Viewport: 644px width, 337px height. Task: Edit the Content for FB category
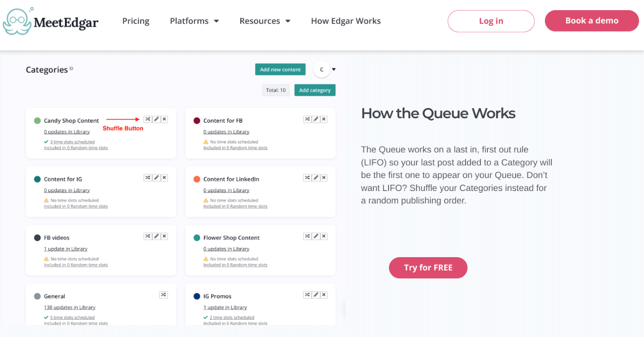pyautogui.click(x=315, y=119)
